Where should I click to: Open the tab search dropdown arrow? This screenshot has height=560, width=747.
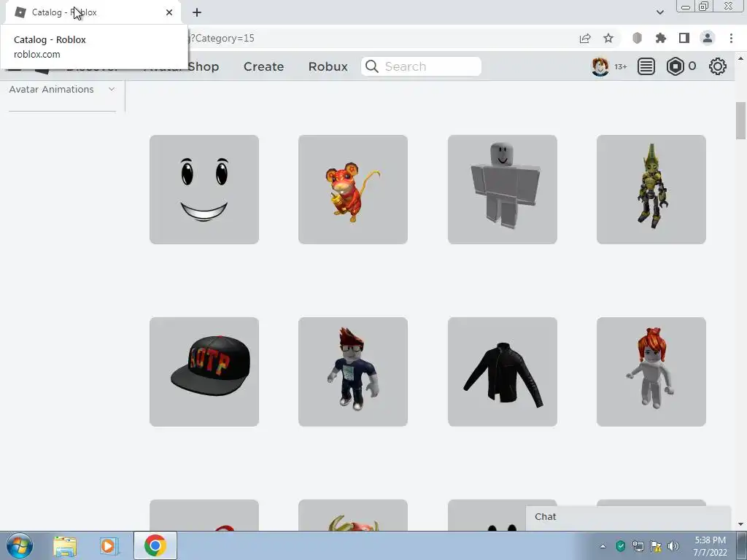point(659,12)
